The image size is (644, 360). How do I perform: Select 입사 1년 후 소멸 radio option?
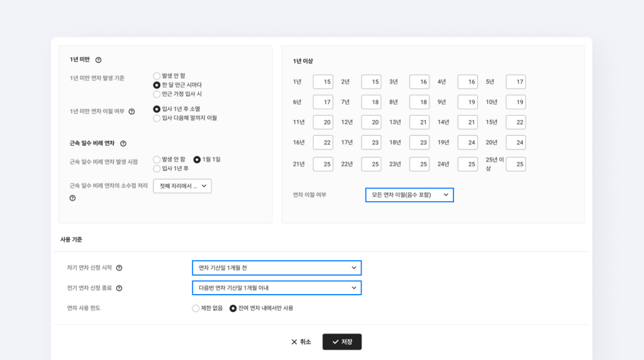click(x=157, y=109)
